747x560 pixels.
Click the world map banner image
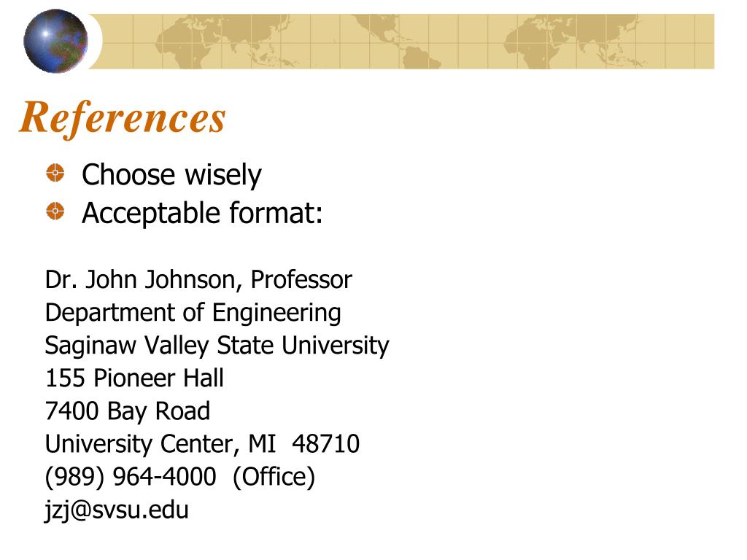402,42
